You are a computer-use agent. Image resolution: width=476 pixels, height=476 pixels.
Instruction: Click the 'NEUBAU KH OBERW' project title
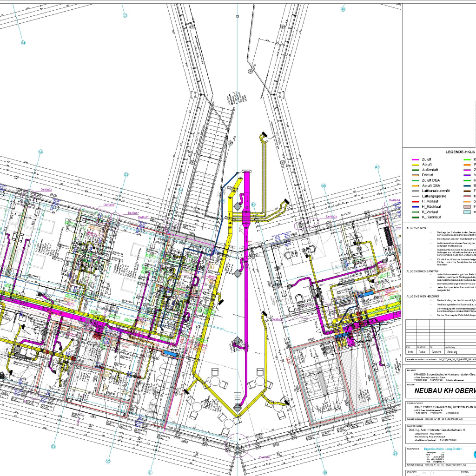coord(445,390)
